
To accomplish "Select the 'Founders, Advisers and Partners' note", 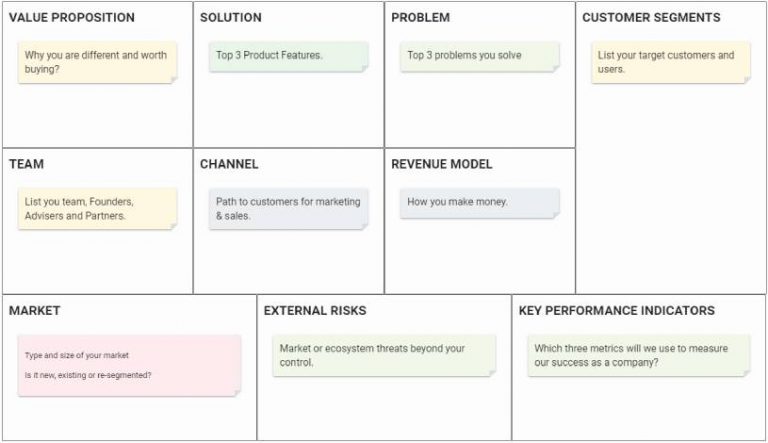I will pyautogui.click(x=97, y=208).
